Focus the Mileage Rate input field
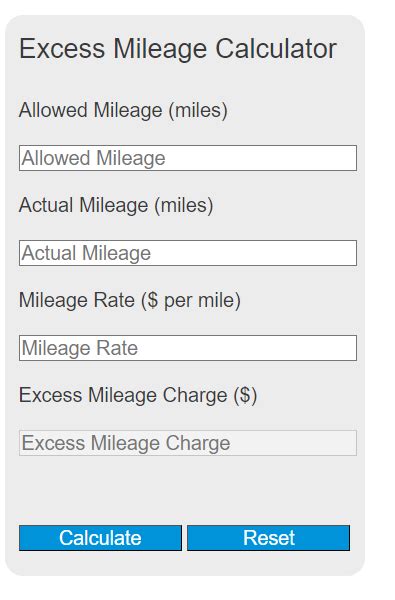Image resolution: width=395 pixels, height=600 pixels. pos(188,348)
